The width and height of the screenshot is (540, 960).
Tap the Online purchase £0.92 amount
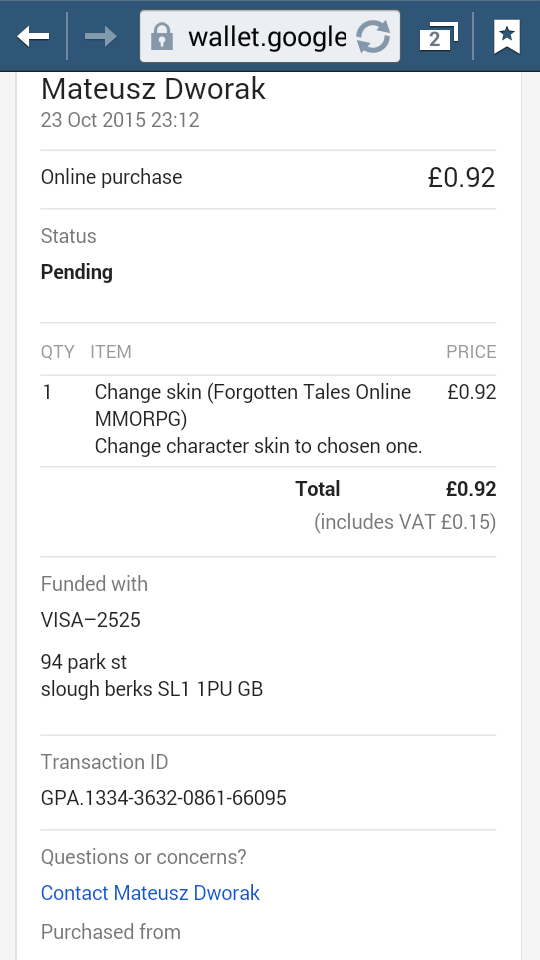click(x=461, y=178)
